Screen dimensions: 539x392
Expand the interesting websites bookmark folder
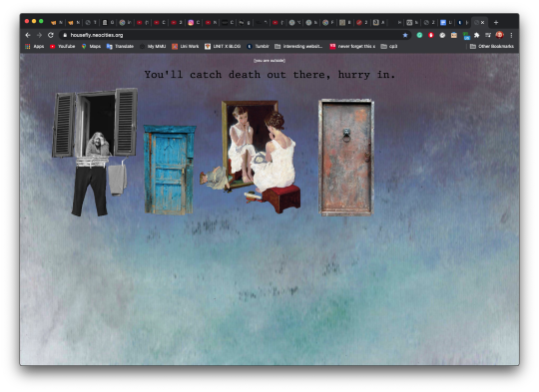[298, 46]
